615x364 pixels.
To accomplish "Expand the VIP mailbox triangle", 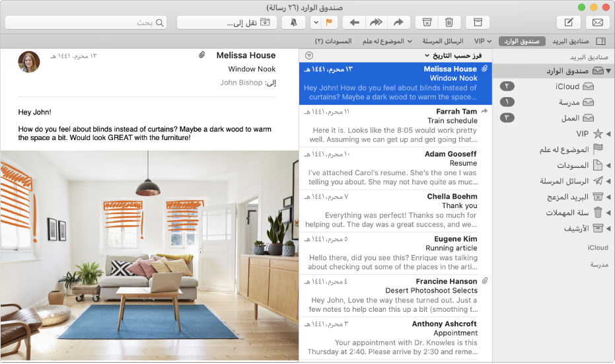I will tap(608, 133).
